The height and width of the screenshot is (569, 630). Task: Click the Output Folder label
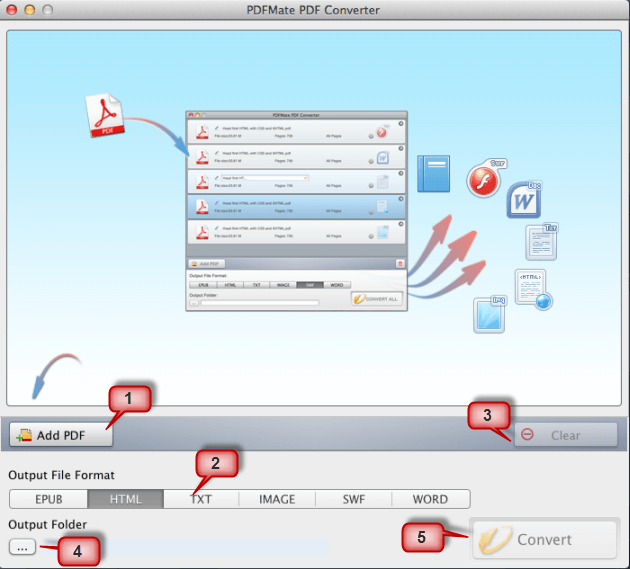47,524
